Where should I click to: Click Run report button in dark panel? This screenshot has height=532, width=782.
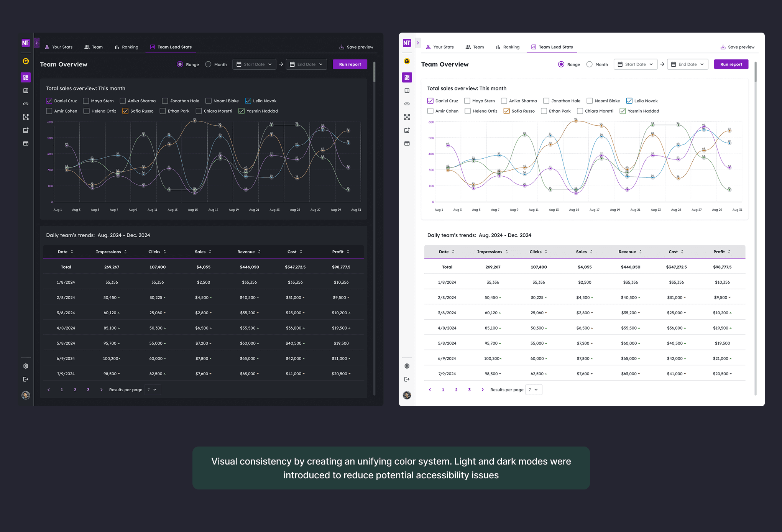tap(350, 64)
